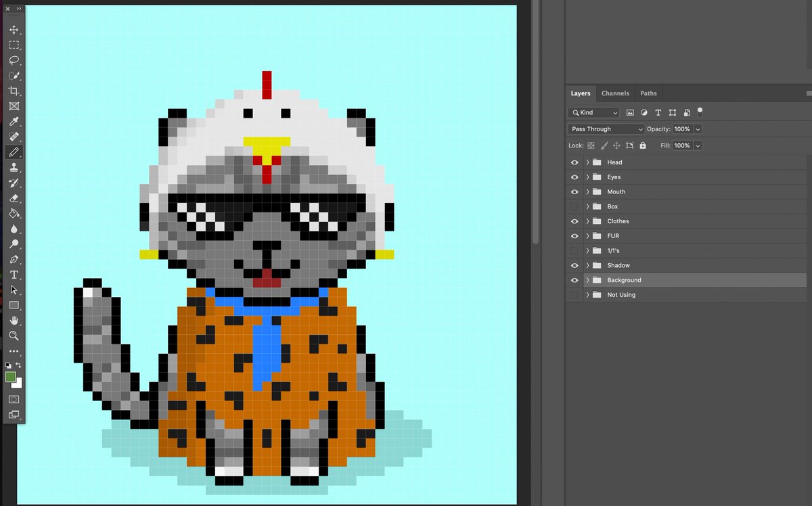812x506 pixels.
Task: Toggle Quick Mask mode icon
Action: 14,400
